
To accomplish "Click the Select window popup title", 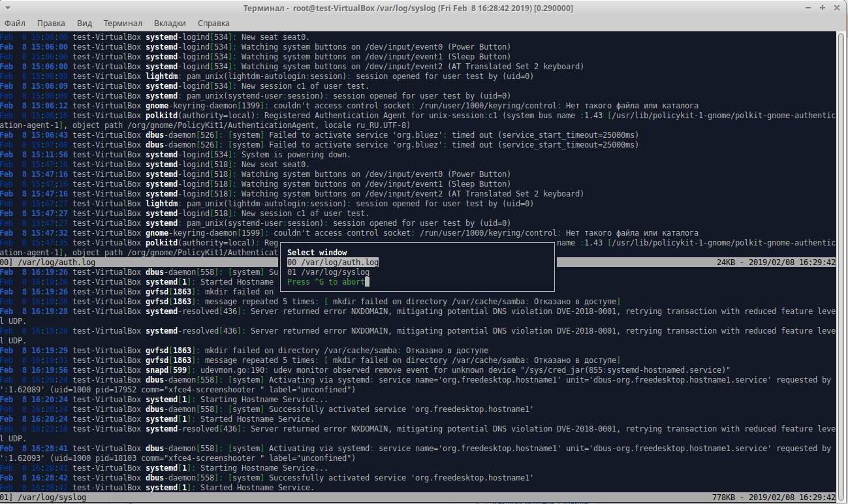I will pyautogui.click(x=317, y=253).
